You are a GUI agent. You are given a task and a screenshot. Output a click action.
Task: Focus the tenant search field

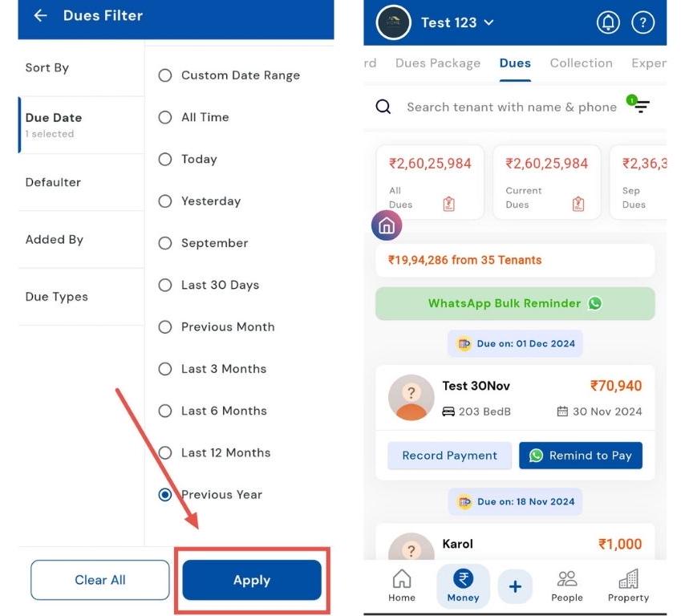[x=511, y=107]
